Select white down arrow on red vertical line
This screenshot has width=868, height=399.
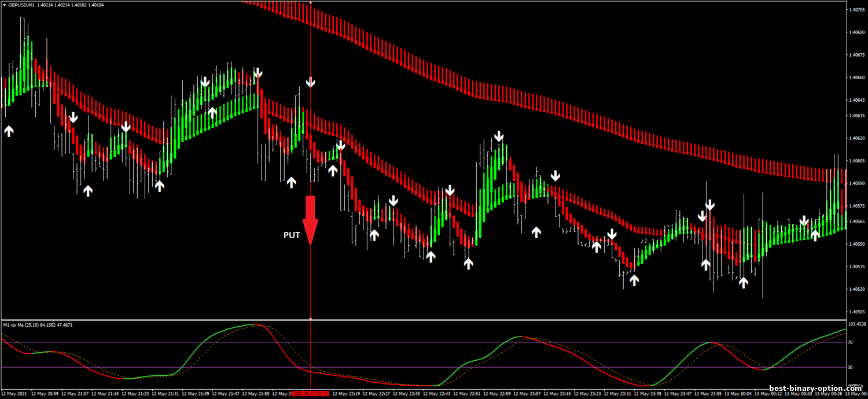click(311, 82)
